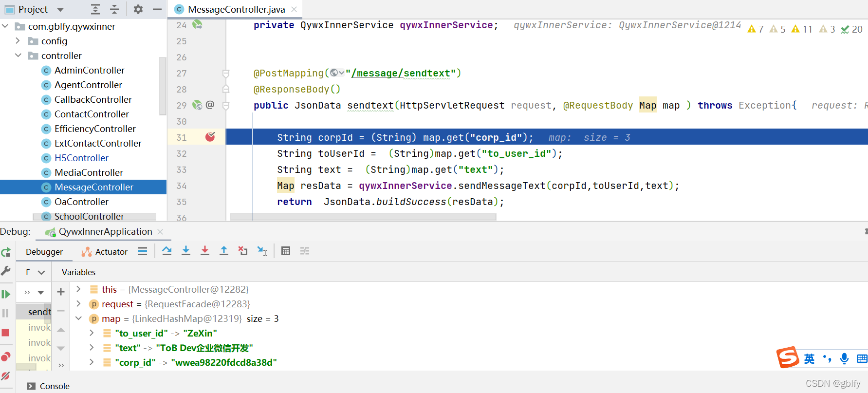Expand the 'this' variable node
The height and width of the screenshot is (393, 868).
[78, 289]
